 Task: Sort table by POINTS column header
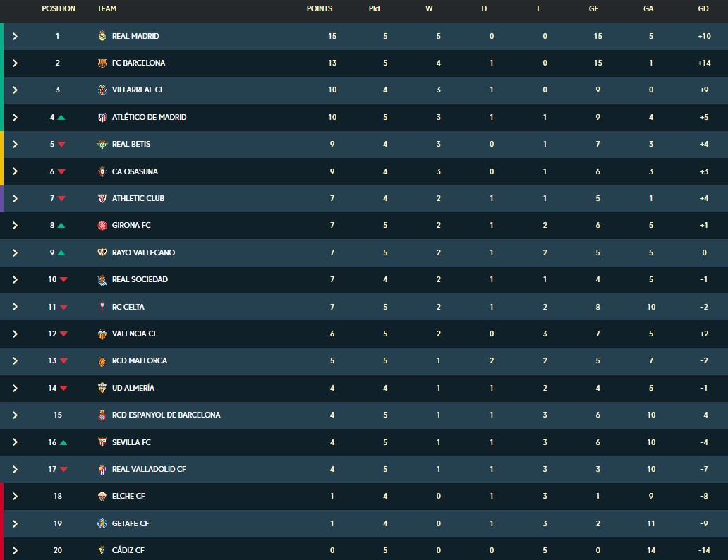320,8
